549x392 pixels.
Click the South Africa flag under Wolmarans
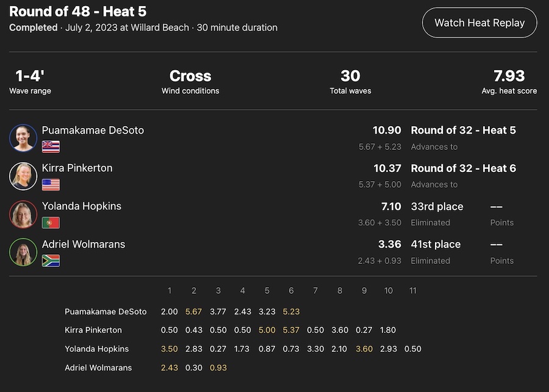coord(51,260)
